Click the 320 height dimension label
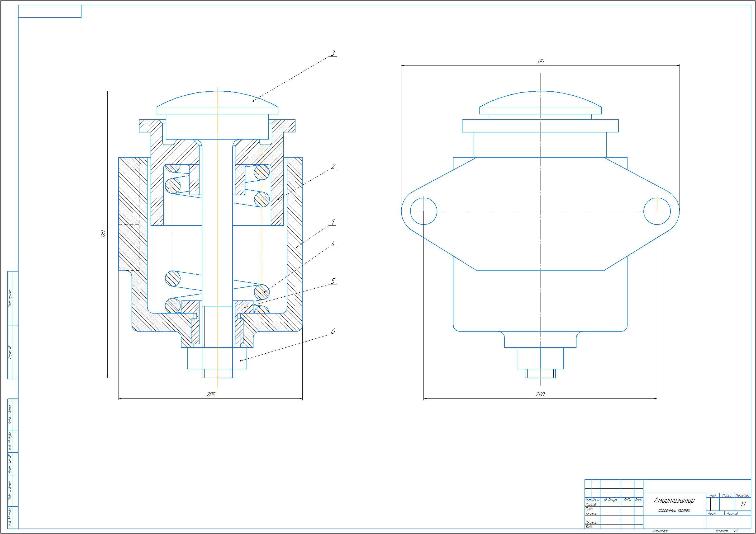 point(103,234)
